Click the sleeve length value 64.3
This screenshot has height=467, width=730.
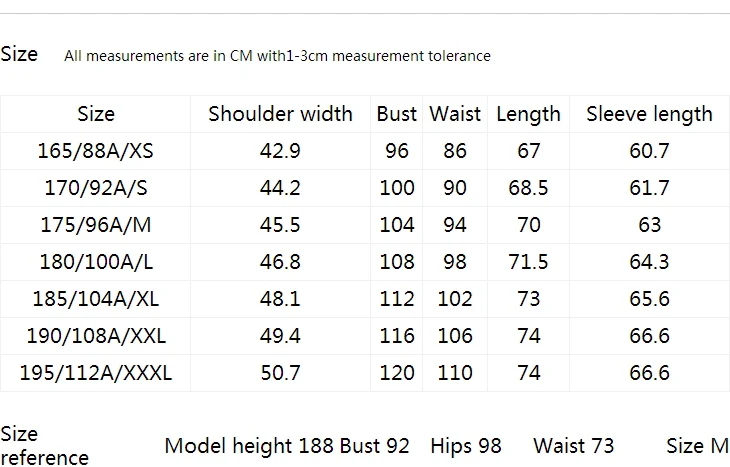[649, 262]
